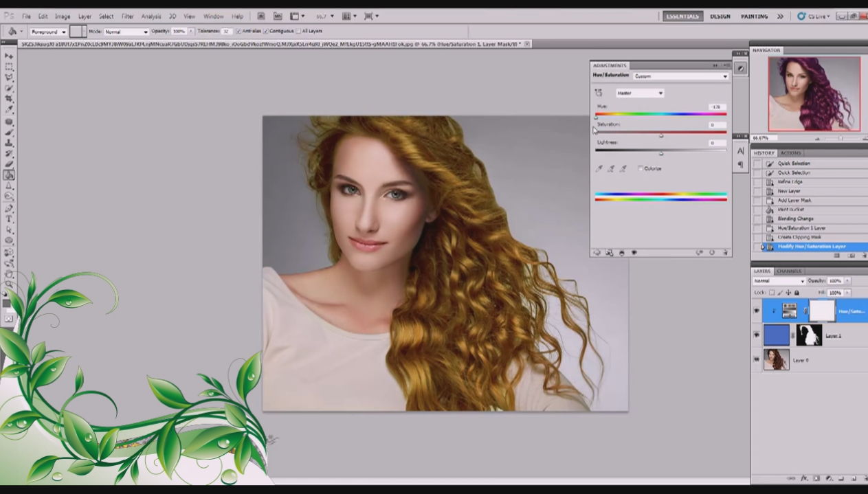Viewport: 868px width, 494px height.
Task: Hide Layer 0 using eye icon
Action: click(x=757, y=359)
